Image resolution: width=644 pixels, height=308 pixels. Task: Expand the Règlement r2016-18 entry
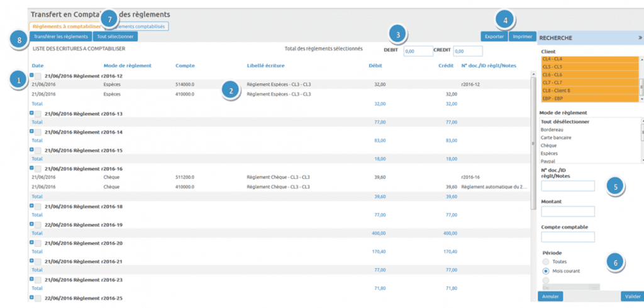coord(31,205)
